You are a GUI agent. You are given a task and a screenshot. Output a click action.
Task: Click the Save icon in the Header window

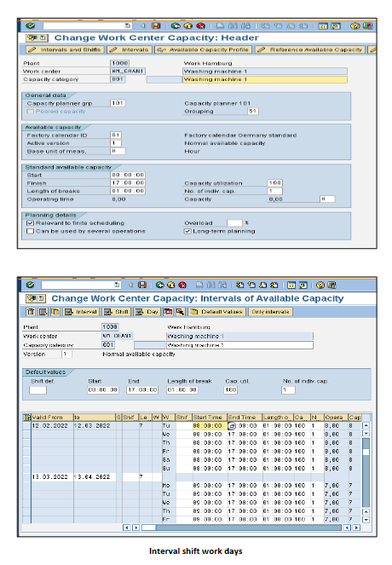tap(156, 26)
